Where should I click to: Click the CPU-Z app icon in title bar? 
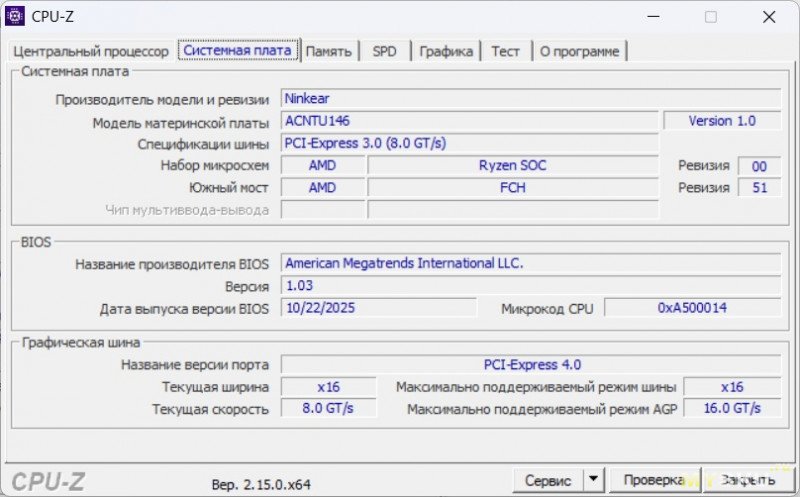(x=16, y=16)
